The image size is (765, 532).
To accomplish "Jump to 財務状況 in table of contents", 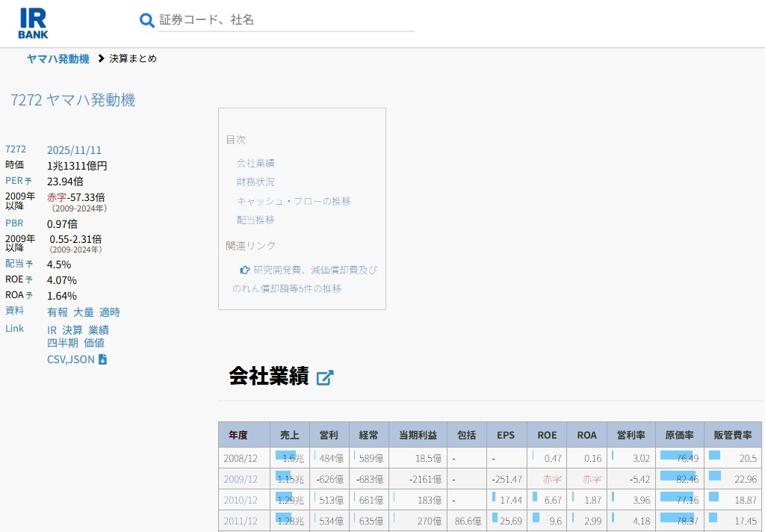I will tap(255, 182).
